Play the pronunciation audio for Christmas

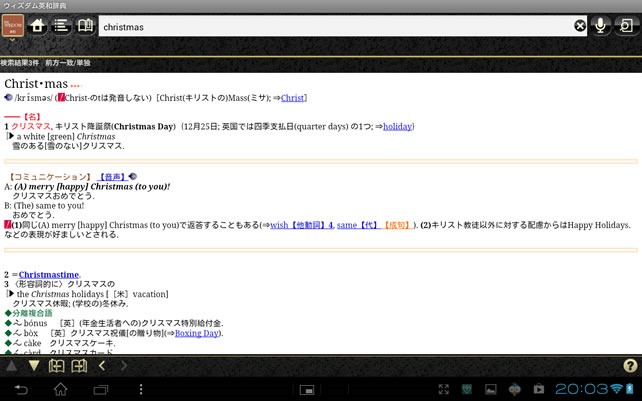tap(9, 98)
